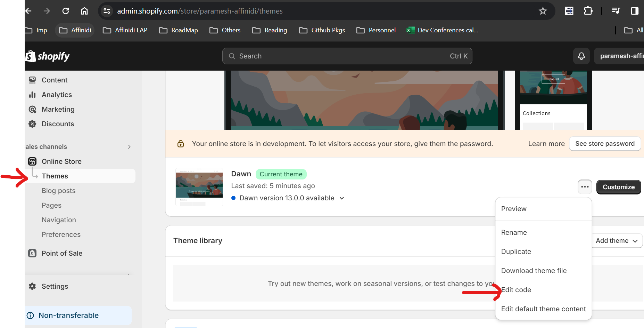The height and width of the screenshot is (328, 644).
Task: Open the browser extensions puzzle icon
Action: (x=588, y=11)
